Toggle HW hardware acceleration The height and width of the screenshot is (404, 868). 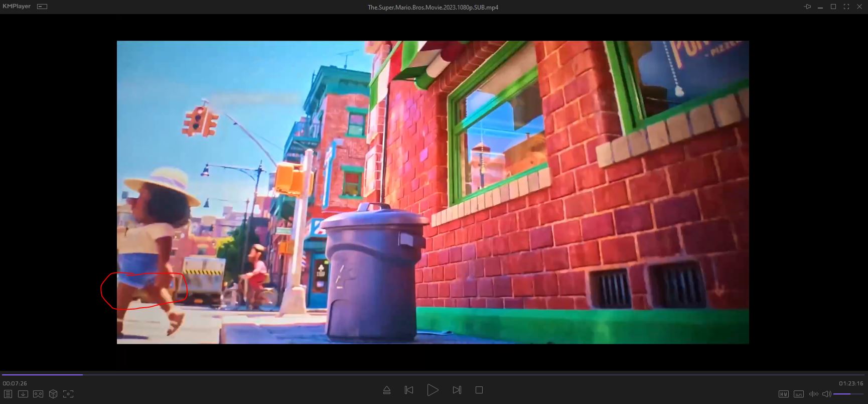pos(783,394)
